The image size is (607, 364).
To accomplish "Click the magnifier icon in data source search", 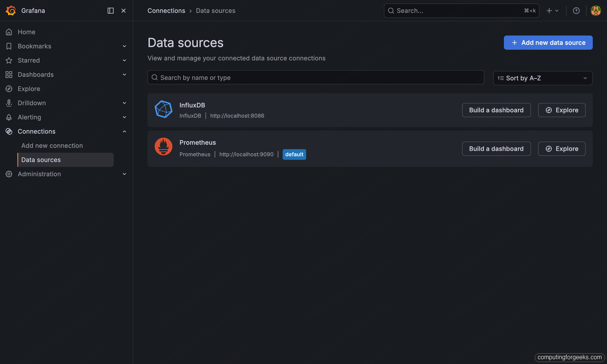I will pos(154,77).
